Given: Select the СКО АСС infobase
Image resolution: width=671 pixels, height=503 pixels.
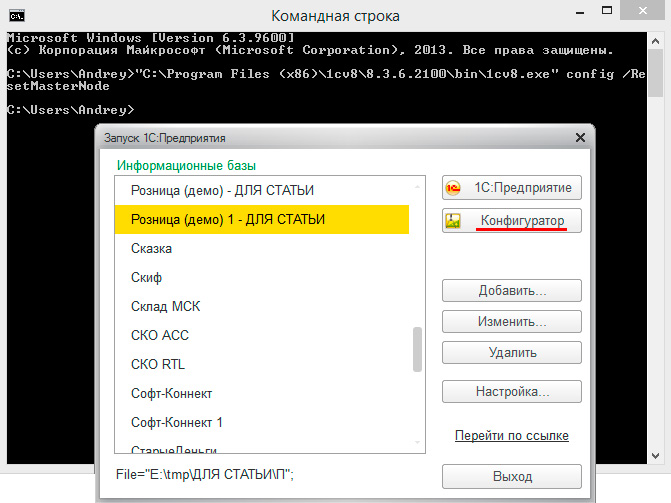Looking at the screenshot, I should click(262, 335).
